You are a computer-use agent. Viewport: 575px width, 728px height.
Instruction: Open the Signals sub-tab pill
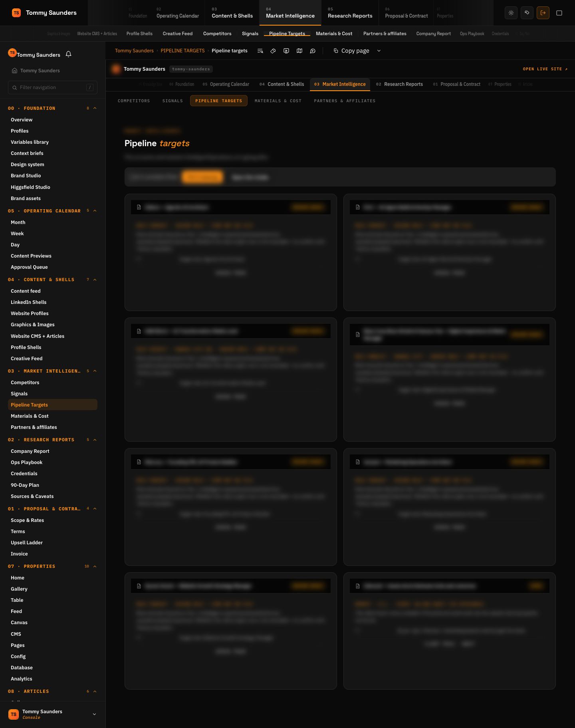click(x=172, y=101)
